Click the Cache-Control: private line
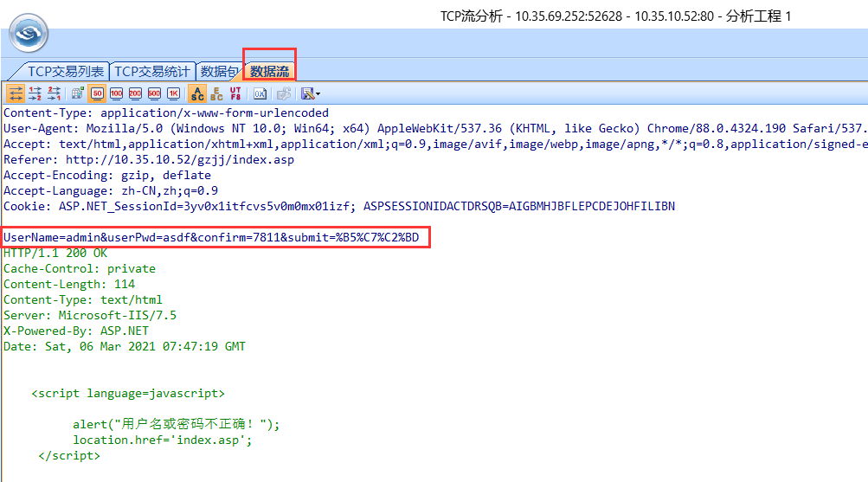This screenshot has width=868, height=482. [x=80, y=268]
